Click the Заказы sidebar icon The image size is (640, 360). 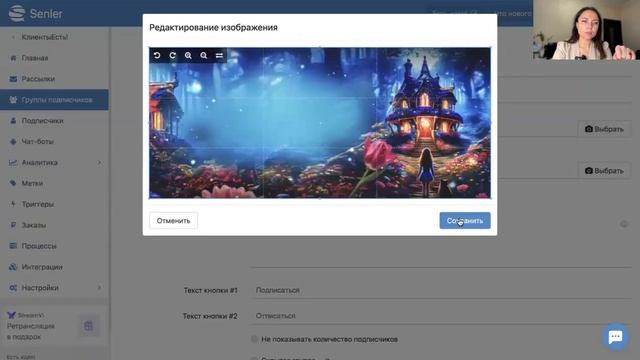[x=13, y=225]
